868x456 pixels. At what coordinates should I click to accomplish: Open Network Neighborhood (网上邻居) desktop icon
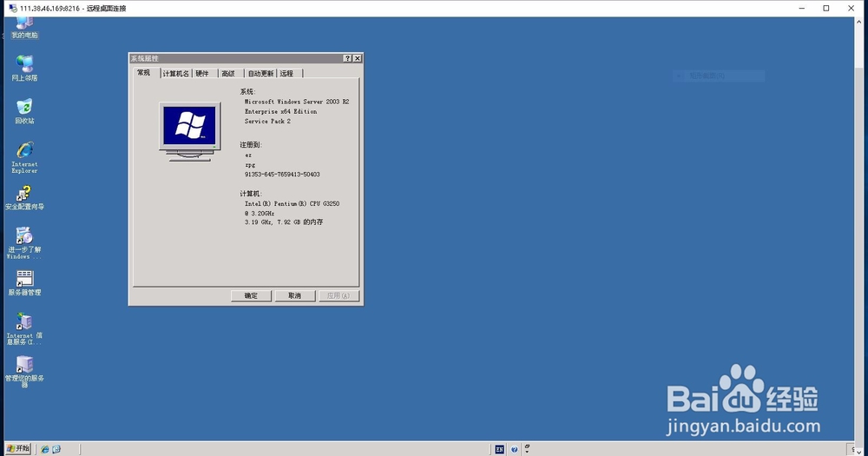[x=24, y=68]
